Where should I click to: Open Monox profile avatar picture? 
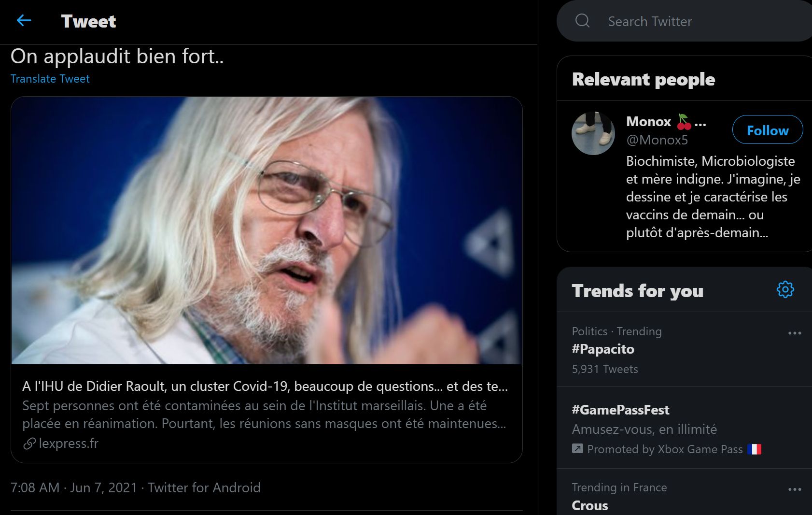[x=593, y=133]
